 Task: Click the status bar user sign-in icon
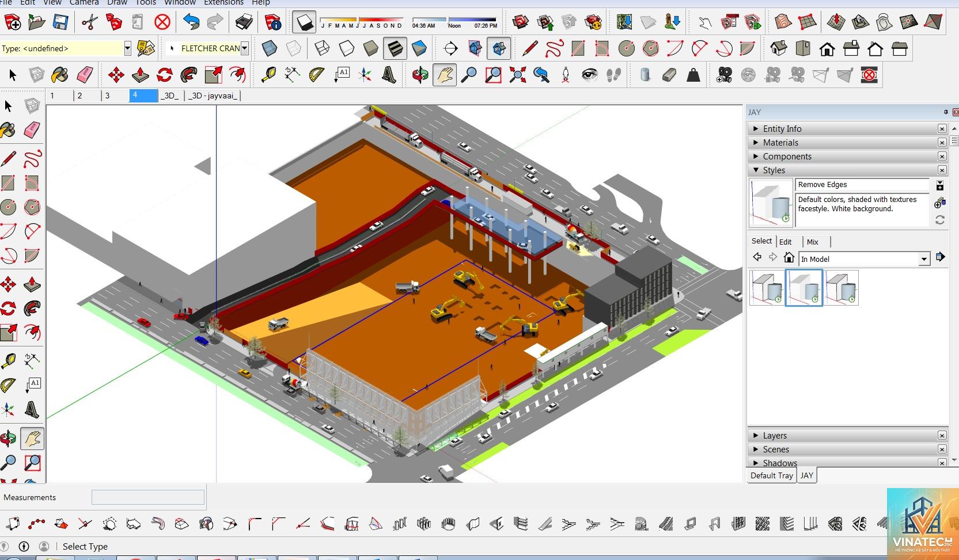tap(44, 546)
